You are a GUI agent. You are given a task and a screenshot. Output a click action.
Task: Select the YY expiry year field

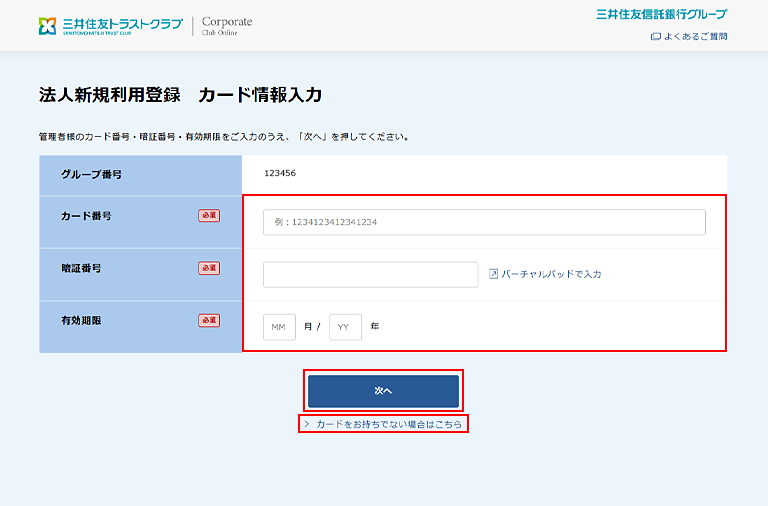(x=345, y=327)
